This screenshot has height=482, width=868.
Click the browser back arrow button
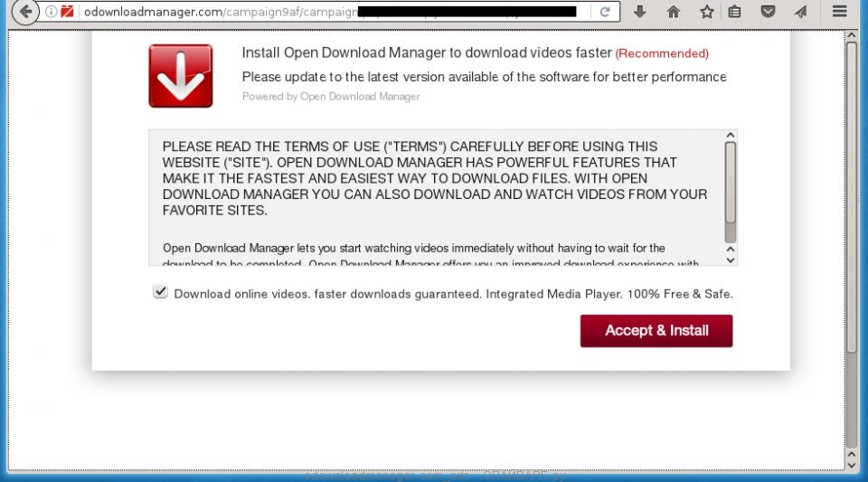pyautogui.click(x=25, y=12)
